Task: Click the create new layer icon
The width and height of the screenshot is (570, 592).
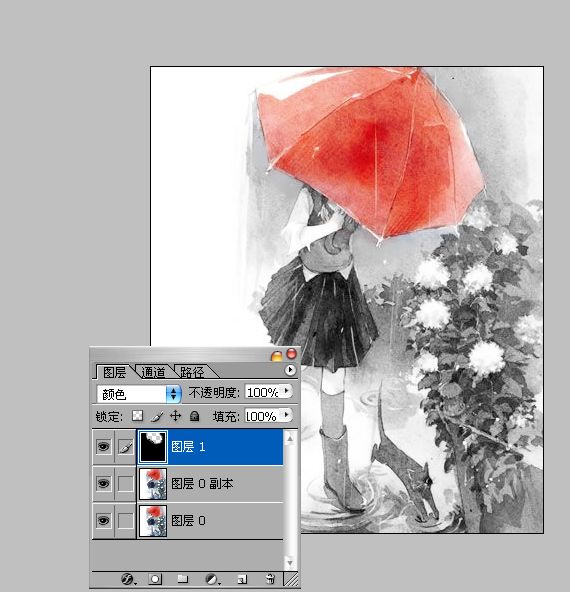Action: click(242, 579)
